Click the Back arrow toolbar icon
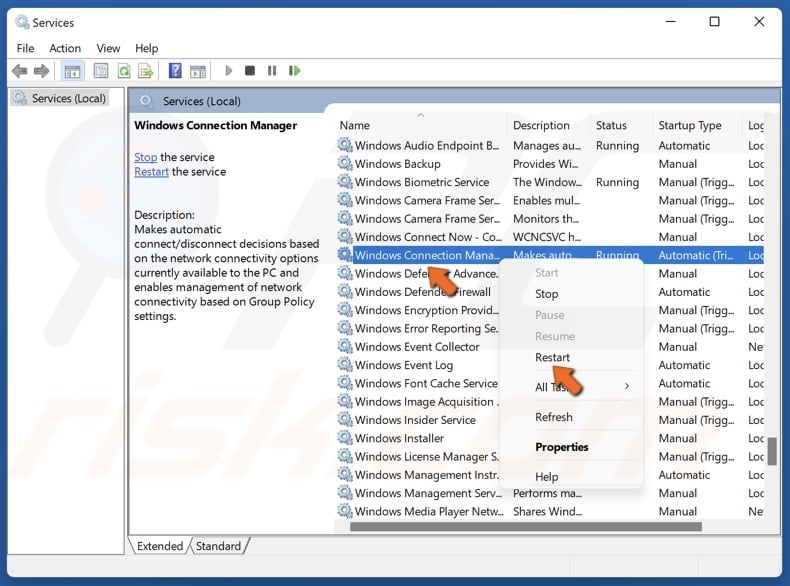 20,71
